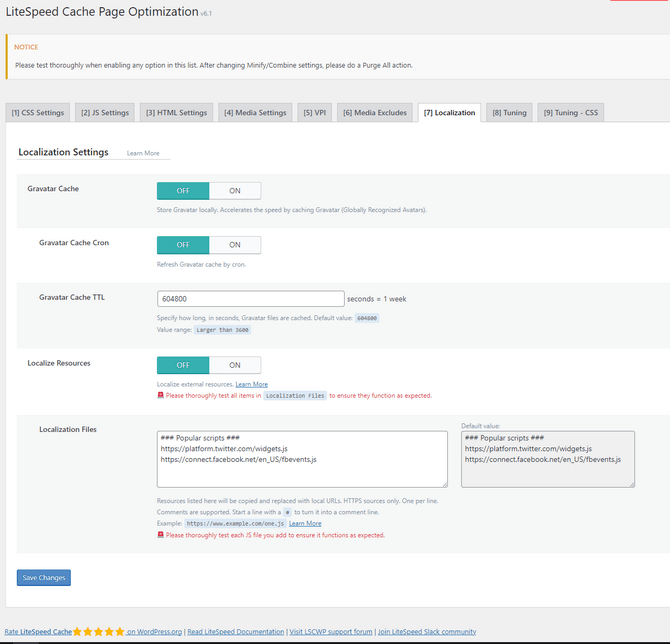The width and height of the screenshot is (670, 644).
Task: Open the JS Settings tab
Action: (x=103, y=113)
